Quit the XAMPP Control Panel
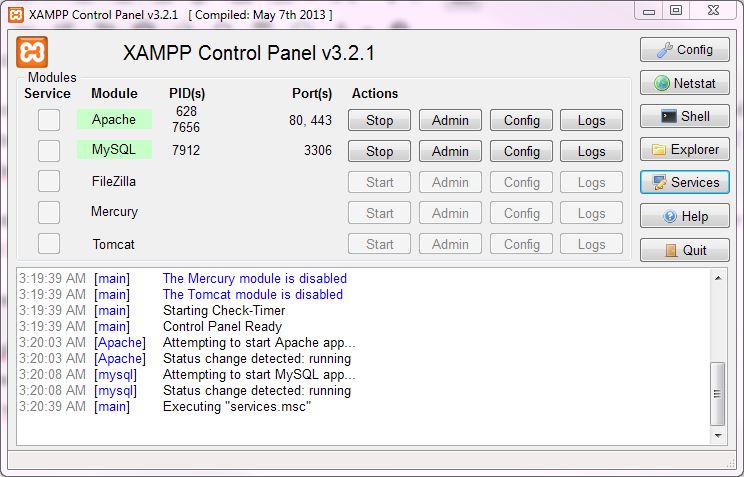744x477 pixels. [x=684, y=250]
